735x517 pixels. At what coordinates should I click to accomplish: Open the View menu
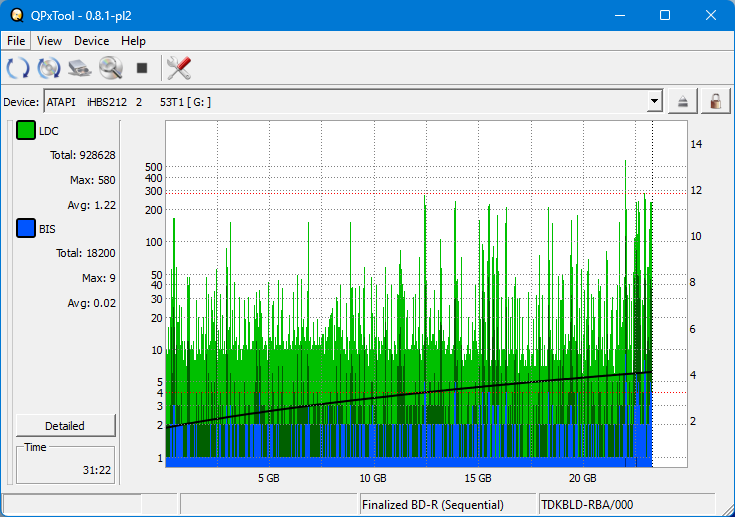pyautogui.click(x=49, y=41)
